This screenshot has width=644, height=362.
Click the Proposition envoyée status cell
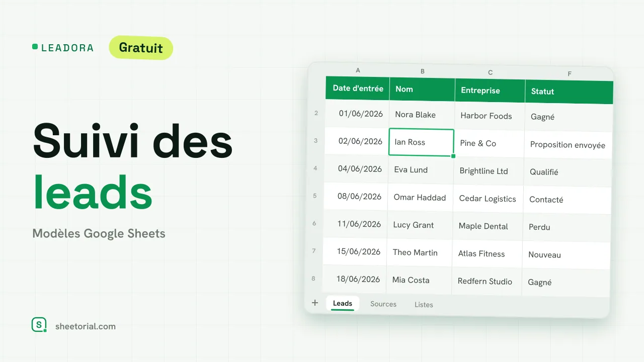pos(568,145)
